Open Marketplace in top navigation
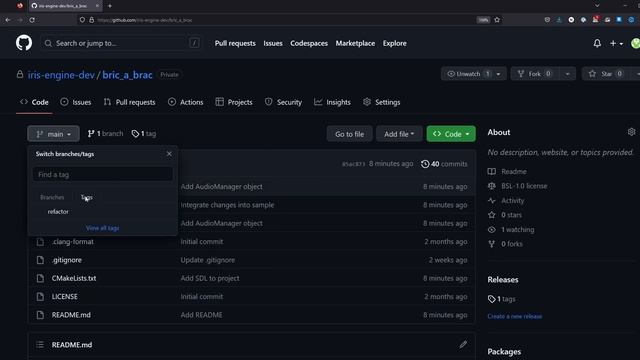This screenshot has height=360, width=640. [x=355, y=43]
